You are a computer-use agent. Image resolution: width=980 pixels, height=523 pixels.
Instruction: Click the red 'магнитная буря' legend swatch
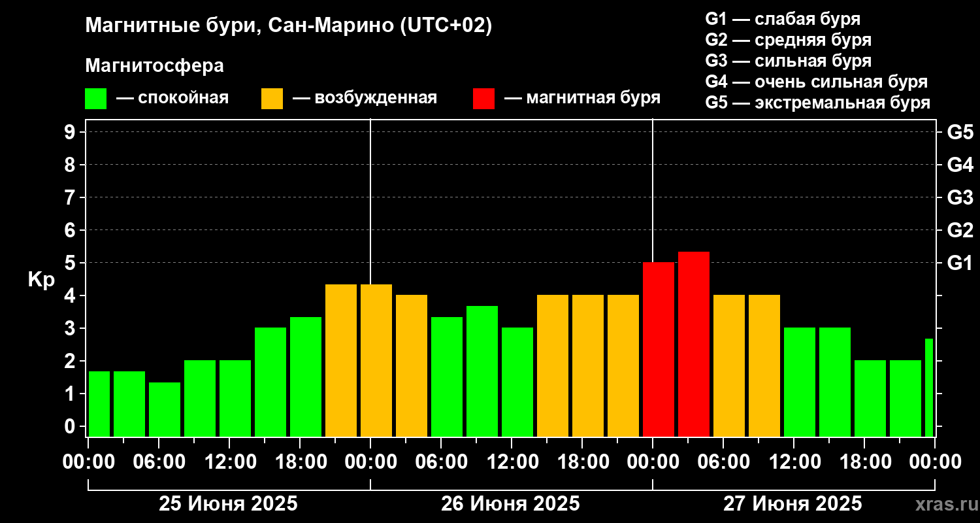[x=483, y=99]
